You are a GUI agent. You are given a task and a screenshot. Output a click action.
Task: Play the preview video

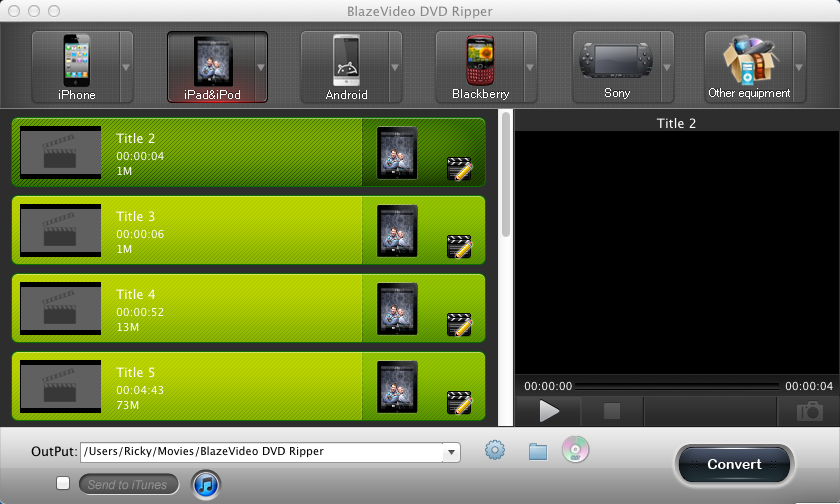pyautogui.click(x=549, y=411)
